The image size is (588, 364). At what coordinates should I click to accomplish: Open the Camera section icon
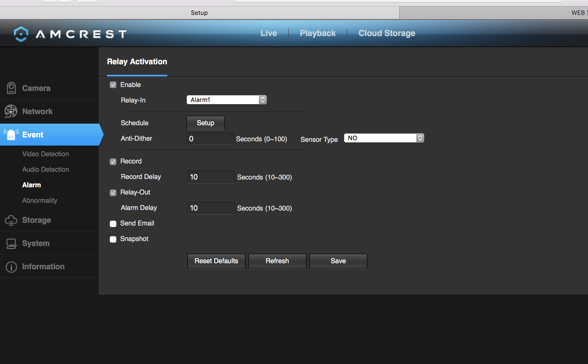coord(11,88)
